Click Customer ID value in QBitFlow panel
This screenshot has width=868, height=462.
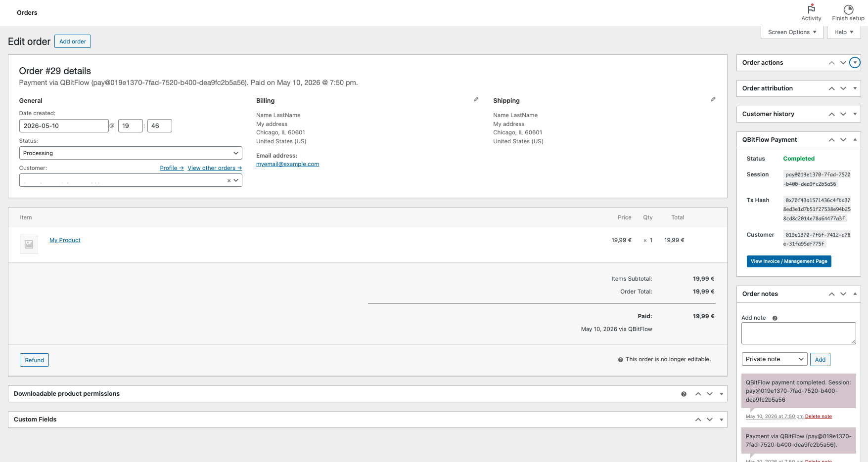tap(817, 239)
